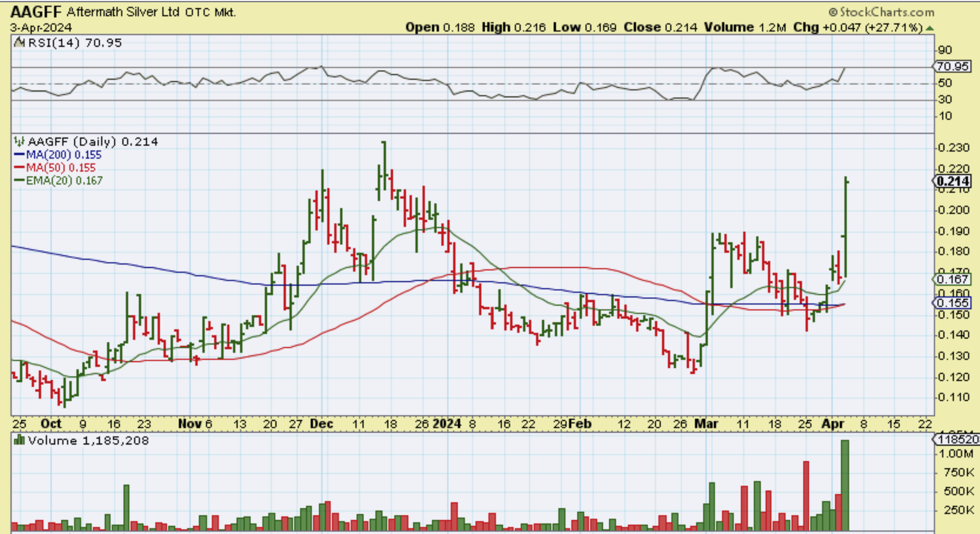Click the RSI indicator icon beside RSI(14)
Screen dimensions: 980x534
[x=20, y=43]
